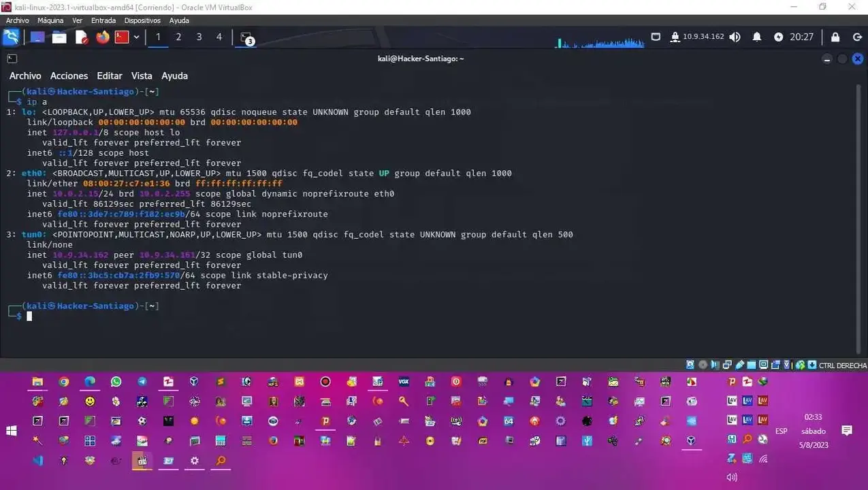868x490 pixels.
Task: Open the file manager from Kali panel
Action: click(59, 37)
